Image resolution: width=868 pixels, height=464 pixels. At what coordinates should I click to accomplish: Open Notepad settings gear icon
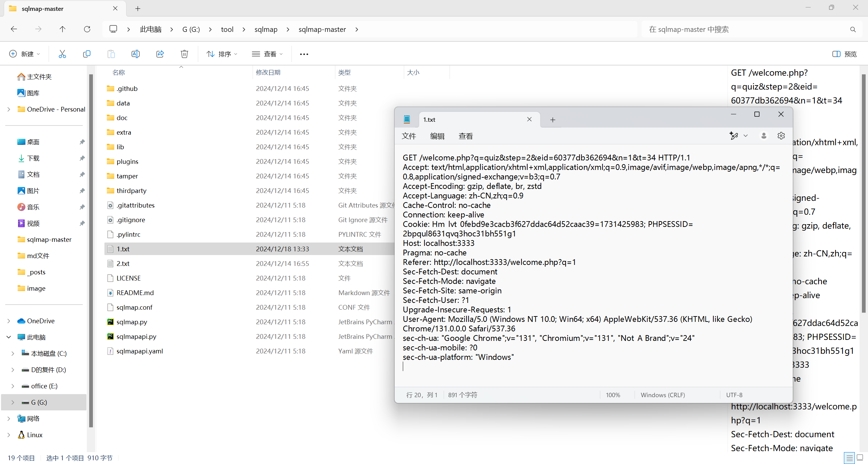pos(781,136)
